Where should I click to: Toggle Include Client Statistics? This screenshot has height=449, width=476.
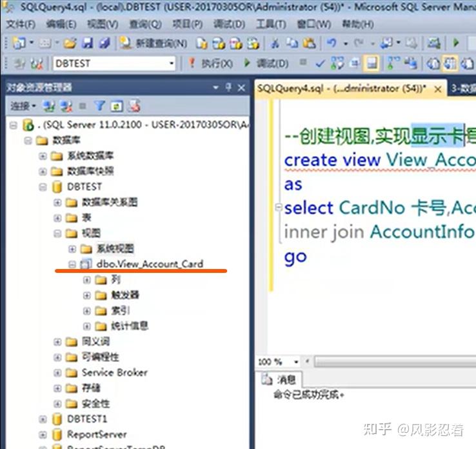click(410, 63)
